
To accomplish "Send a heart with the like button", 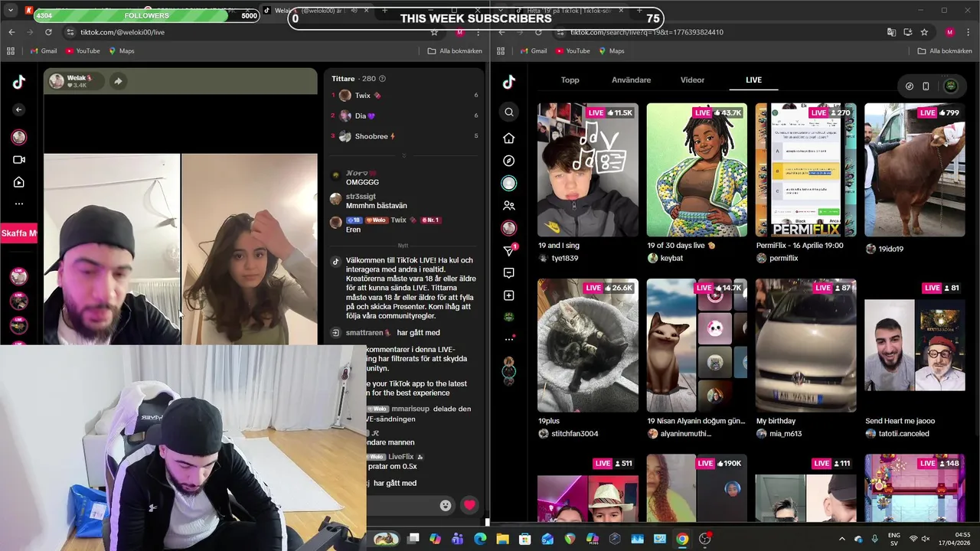I will (469, 505).
